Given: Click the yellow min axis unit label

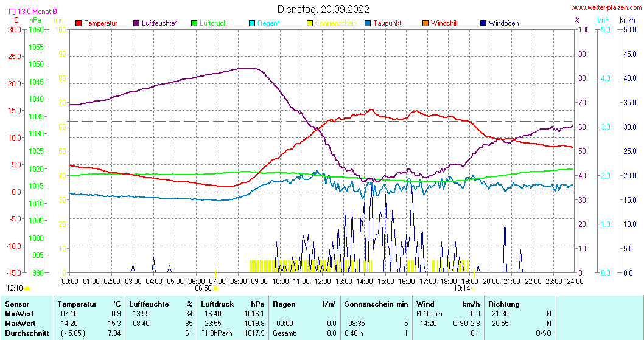Looking at the screenshot, I should pos(58,19).
